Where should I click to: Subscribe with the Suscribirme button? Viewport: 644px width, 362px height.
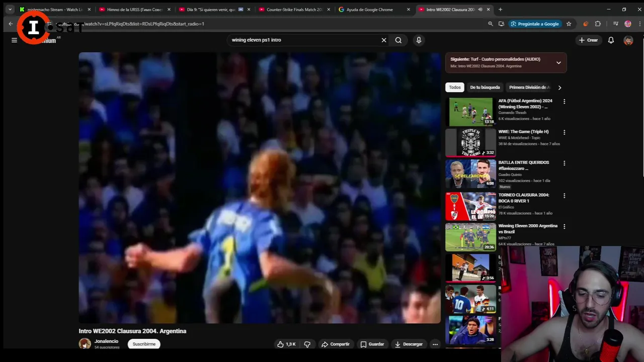pyautogui.click(x=144, y=344)
